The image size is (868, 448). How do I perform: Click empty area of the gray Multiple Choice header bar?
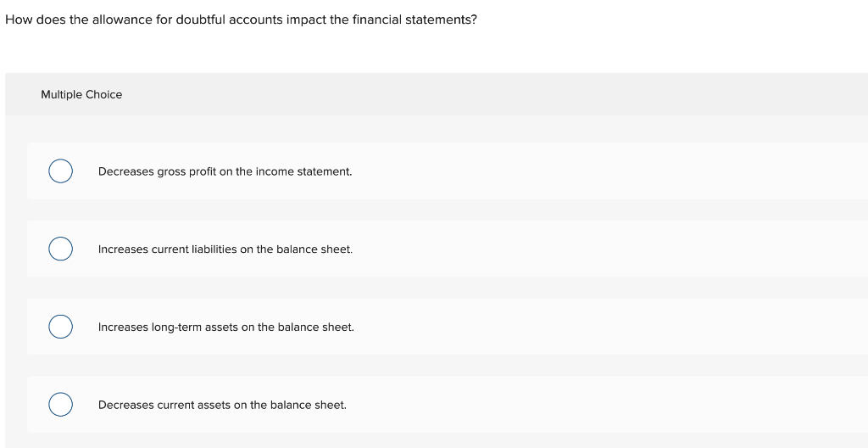pyautogui.click(x=498, y=94)
